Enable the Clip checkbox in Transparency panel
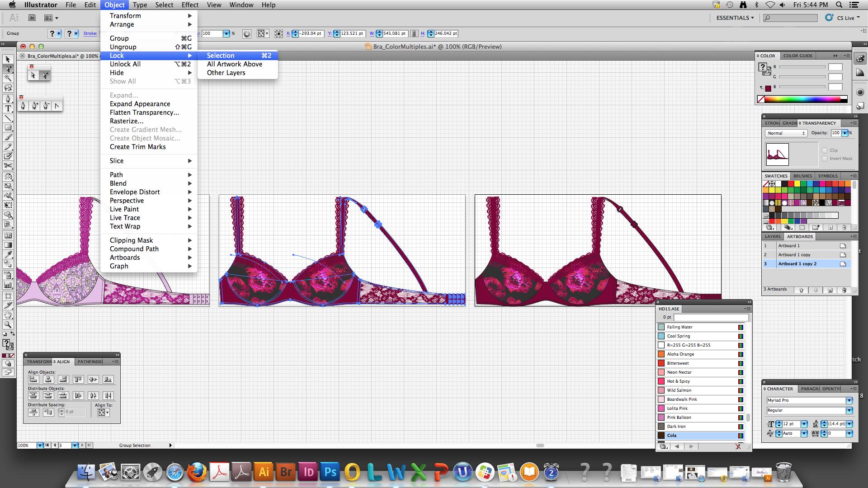Image resolution: width=868 pixels, height=488 pixels. 825,150
